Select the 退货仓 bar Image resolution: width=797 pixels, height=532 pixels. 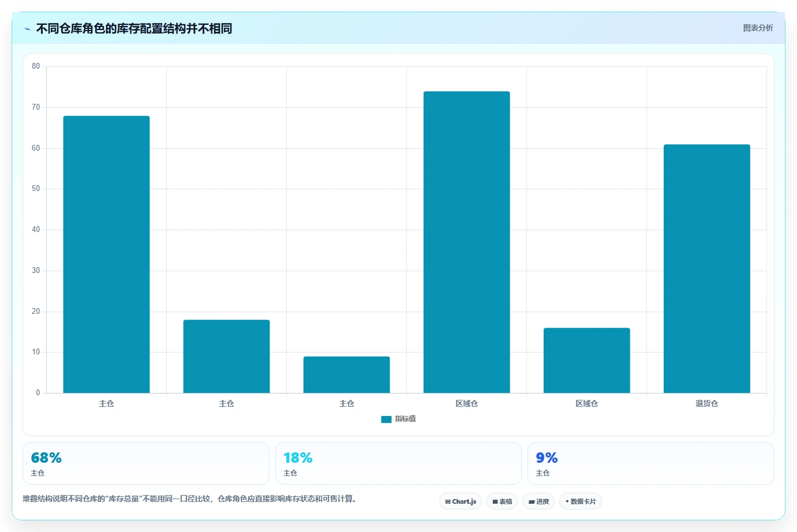point(706,269)
